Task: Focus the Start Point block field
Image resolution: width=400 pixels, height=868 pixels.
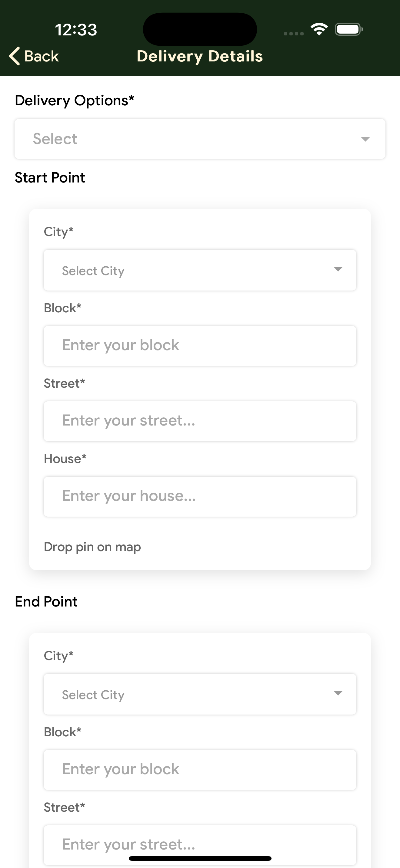Action: [200, 346]
